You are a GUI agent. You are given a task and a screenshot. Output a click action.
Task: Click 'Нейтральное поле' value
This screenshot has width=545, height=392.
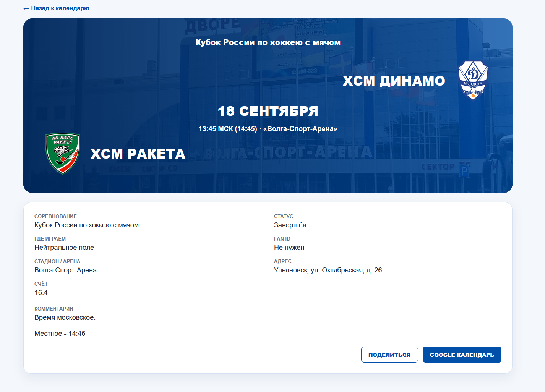pos(64,248)
